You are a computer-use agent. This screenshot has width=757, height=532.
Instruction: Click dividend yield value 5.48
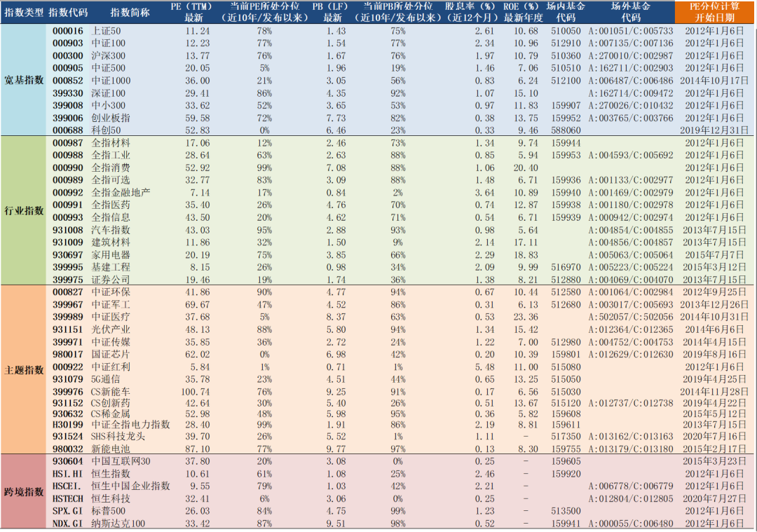pos(484,367)
